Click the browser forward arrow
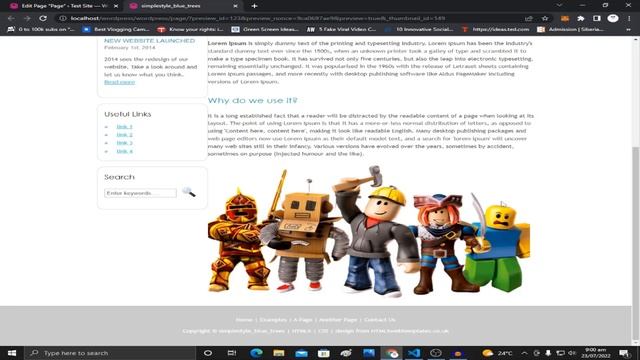Screen dimensions: 640x360 pos(27,18)
